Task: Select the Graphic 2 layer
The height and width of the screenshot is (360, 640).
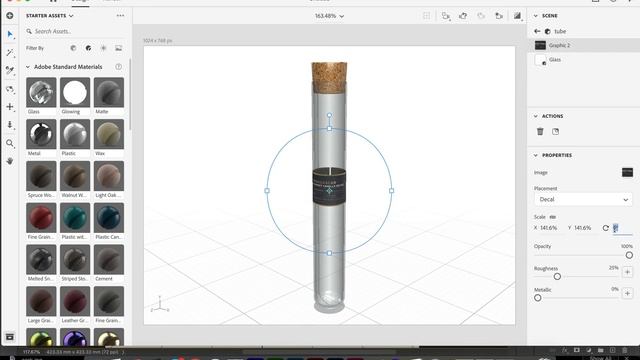Action: (584, 45)
